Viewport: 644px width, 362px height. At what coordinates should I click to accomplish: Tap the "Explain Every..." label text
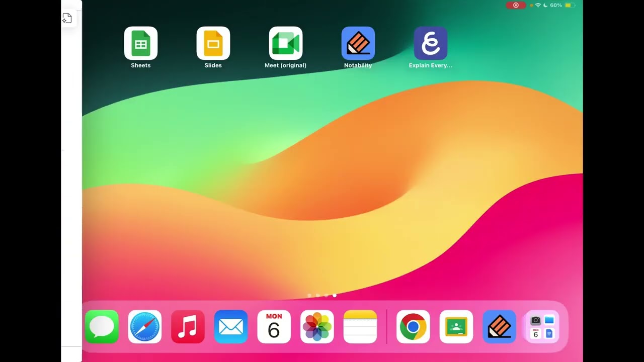coord(431,65)
